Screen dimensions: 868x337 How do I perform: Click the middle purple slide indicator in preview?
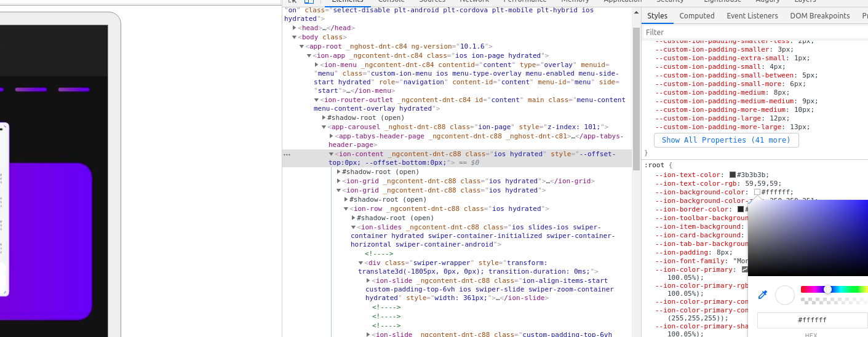(x=31, y=90)
